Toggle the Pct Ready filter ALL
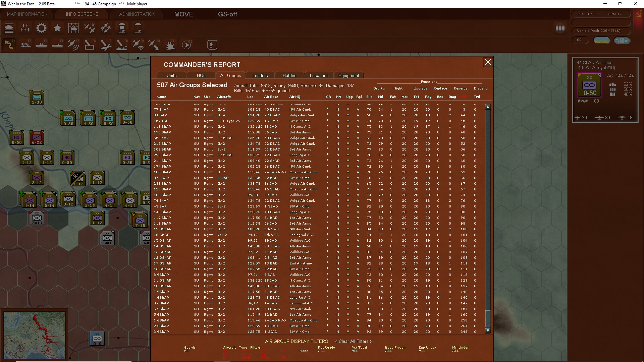The height and width of the screenshot is (362, 644). (x=321, y=351)
